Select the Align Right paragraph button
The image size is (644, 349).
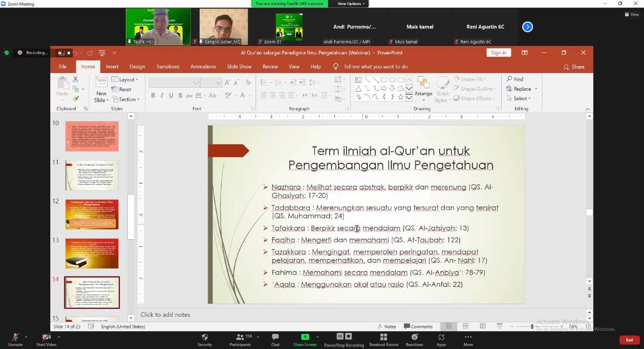[282, 95]
